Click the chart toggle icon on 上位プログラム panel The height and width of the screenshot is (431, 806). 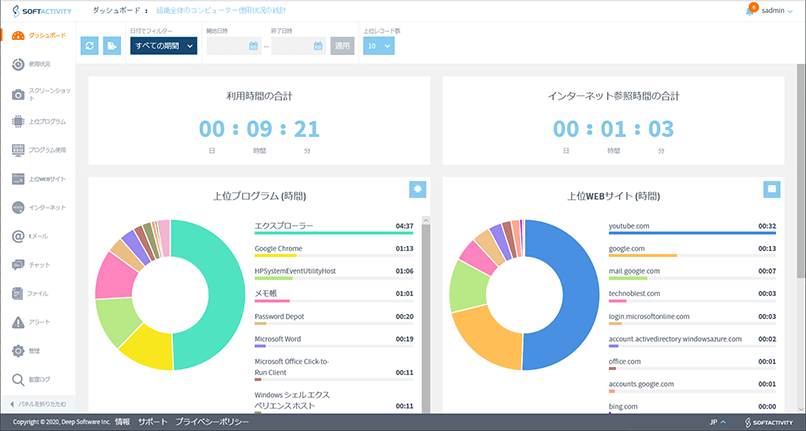(x=418, y=189)
